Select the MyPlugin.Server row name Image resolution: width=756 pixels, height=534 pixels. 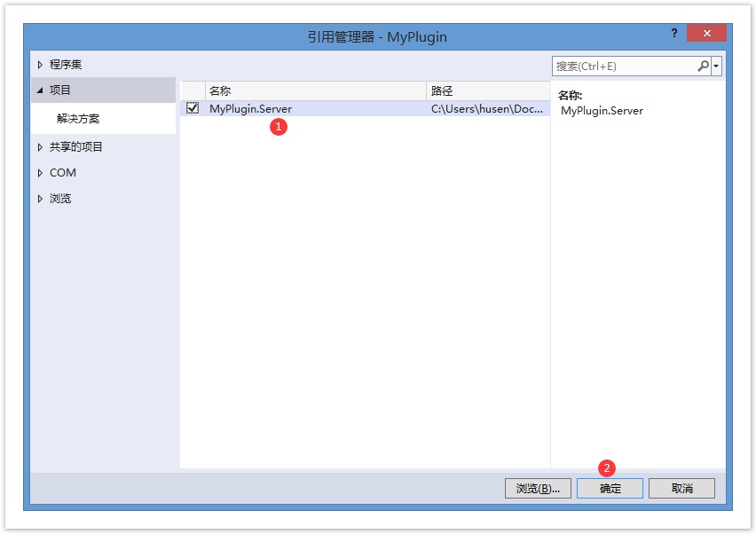250,108
